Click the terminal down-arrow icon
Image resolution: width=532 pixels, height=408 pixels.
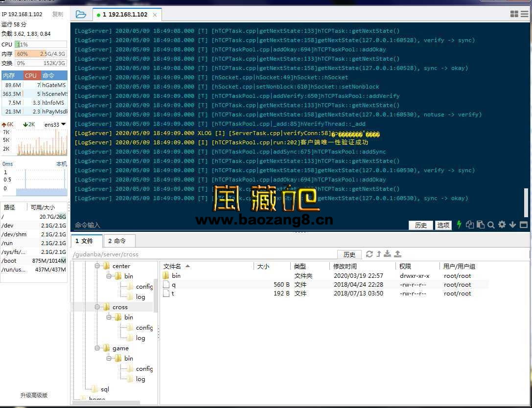point(512,225)
